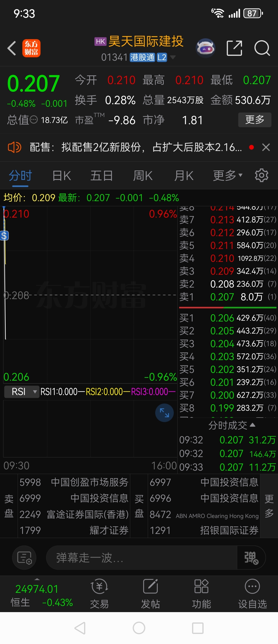Open 更多 quote details button
278x644 pixels.
[255, 120]
